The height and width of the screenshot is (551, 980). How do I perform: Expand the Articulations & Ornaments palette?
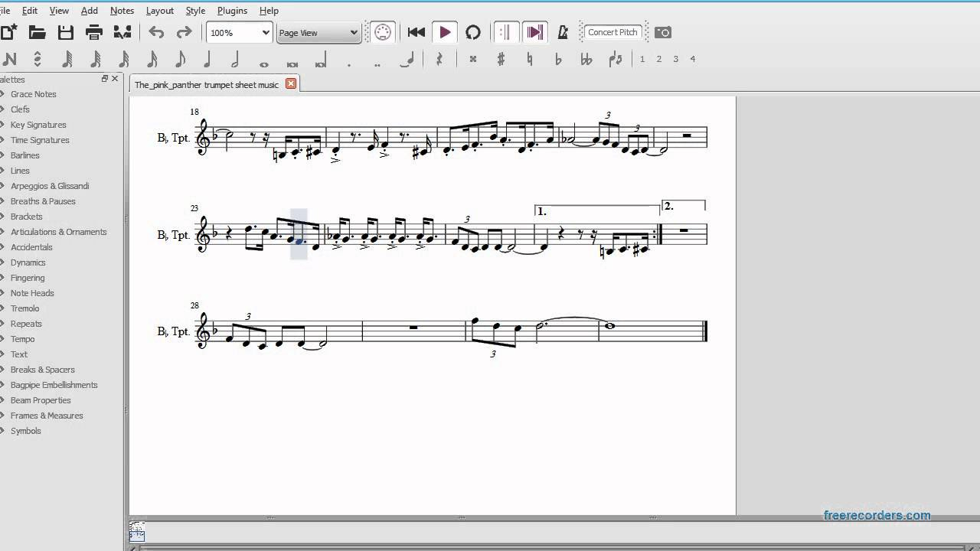tap(58, 232)
